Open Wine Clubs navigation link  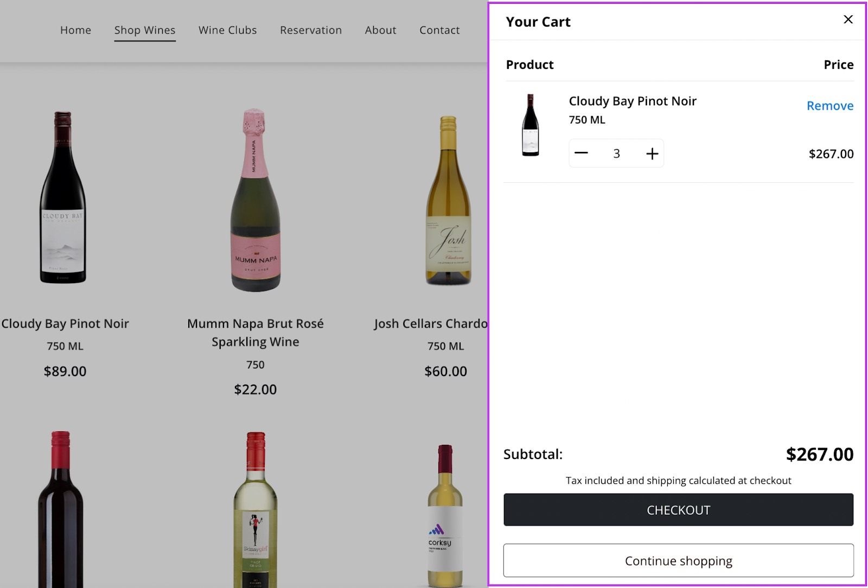[x=227, y=30]
